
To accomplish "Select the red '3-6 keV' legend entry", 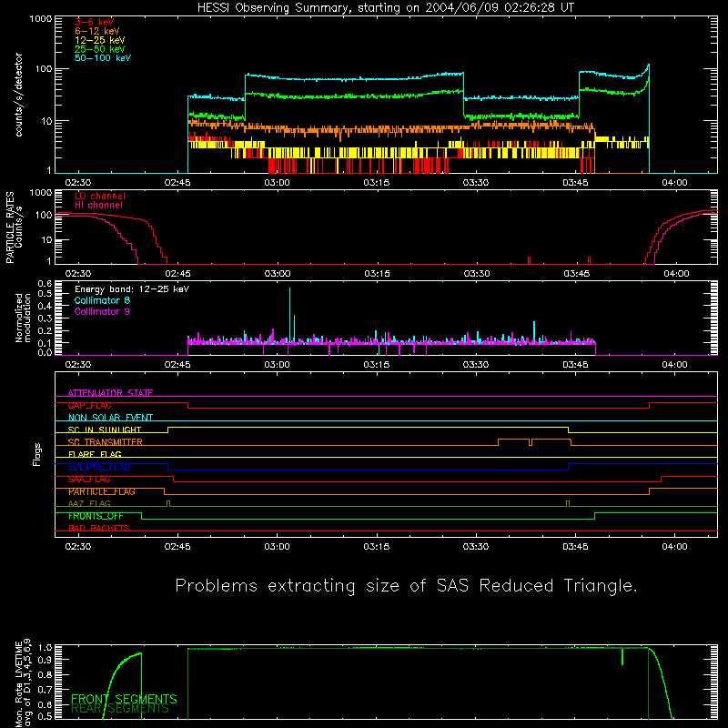I will [94, 22].
